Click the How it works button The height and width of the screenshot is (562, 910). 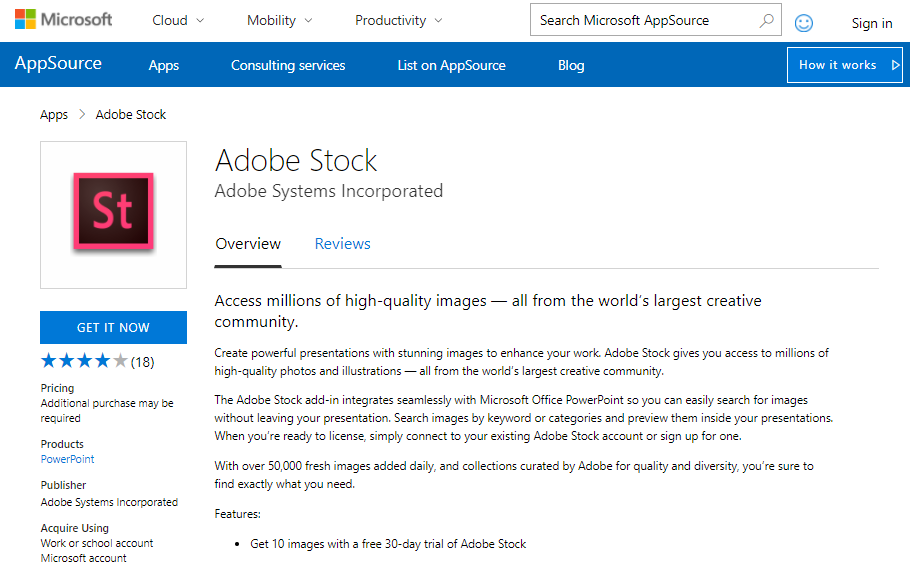tap(844, 65)
